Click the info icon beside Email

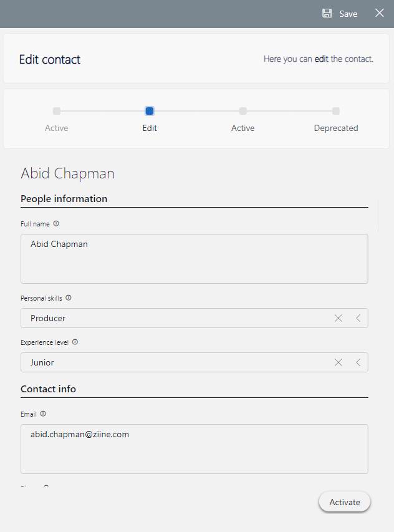coord(43,414)
